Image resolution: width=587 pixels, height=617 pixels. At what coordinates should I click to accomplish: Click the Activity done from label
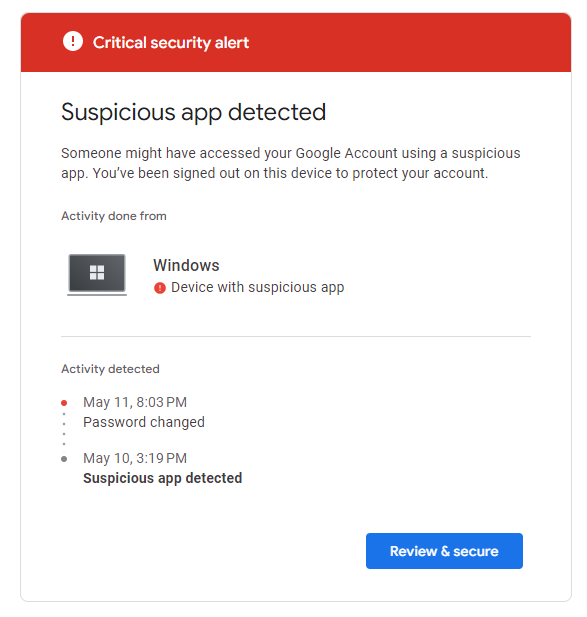tap(114, 216)
